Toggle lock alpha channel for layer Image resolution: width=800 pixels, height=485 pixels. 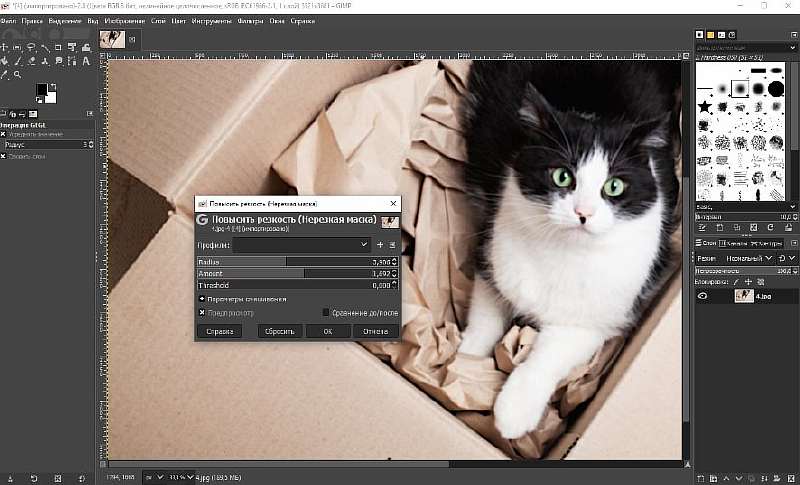click(x=761, y=282)
